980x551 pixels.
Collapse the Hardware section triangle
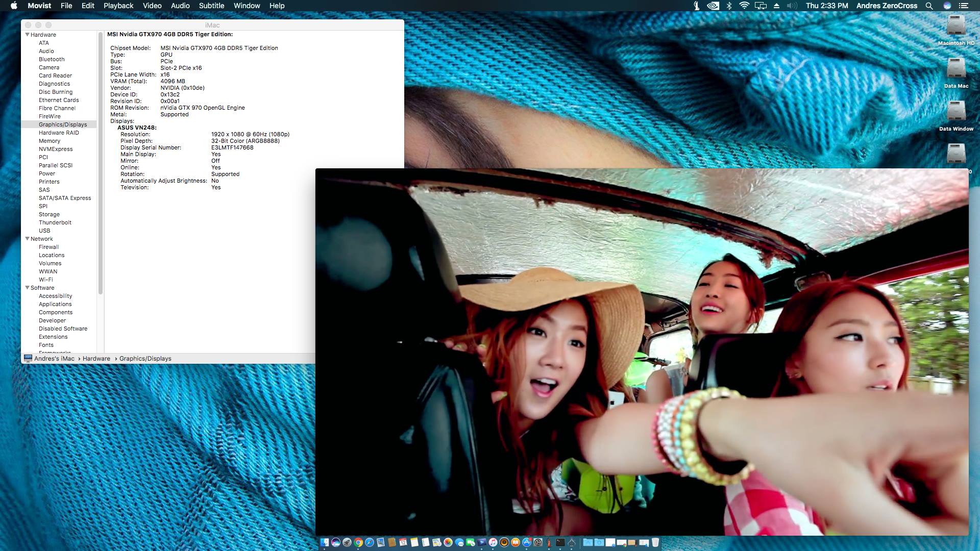pos(27,35)
